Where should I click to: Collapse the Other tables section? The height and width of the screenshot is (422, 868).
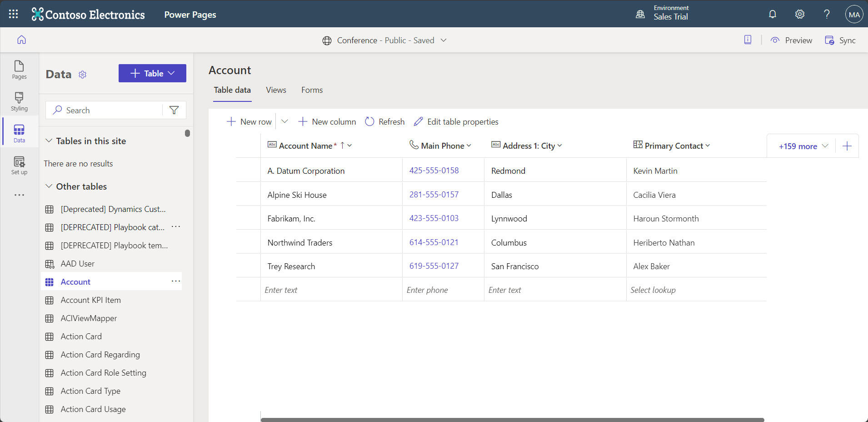pyautogui.click(x=49, y=186)
